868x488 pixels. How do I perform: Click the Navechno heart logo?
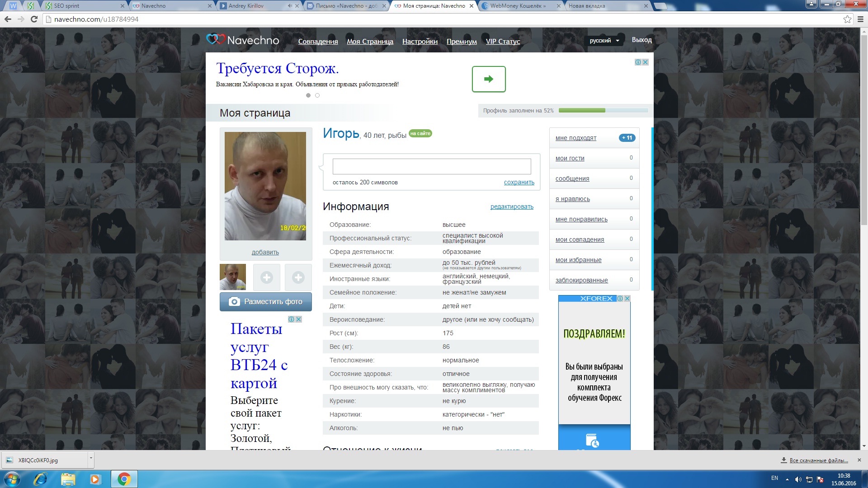click(215, 39)
